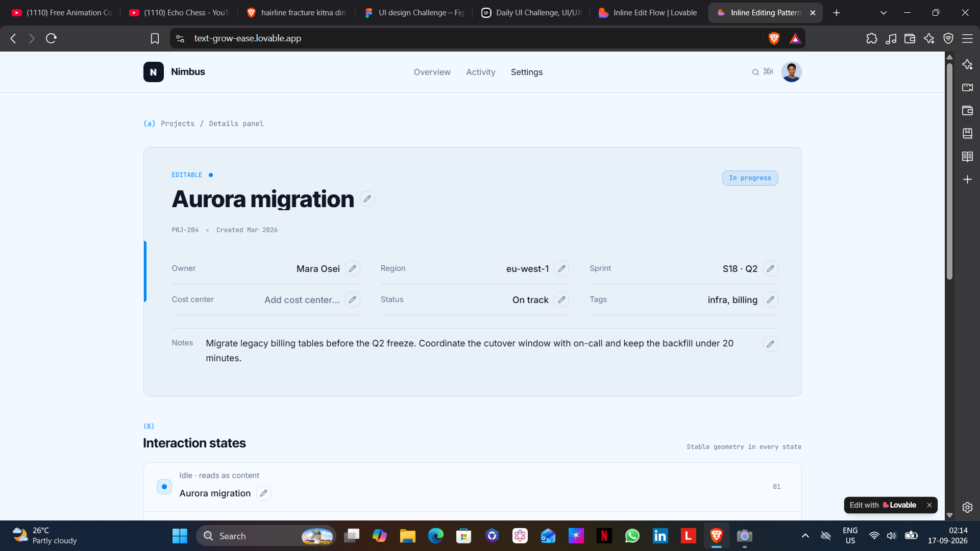The image size is (980, 551).
Task: Open the user avatar profile
Action: (791, 72)
